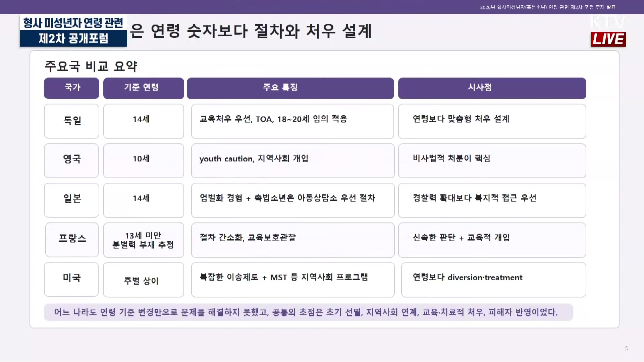Select the 기준 연령 column header

143,88
